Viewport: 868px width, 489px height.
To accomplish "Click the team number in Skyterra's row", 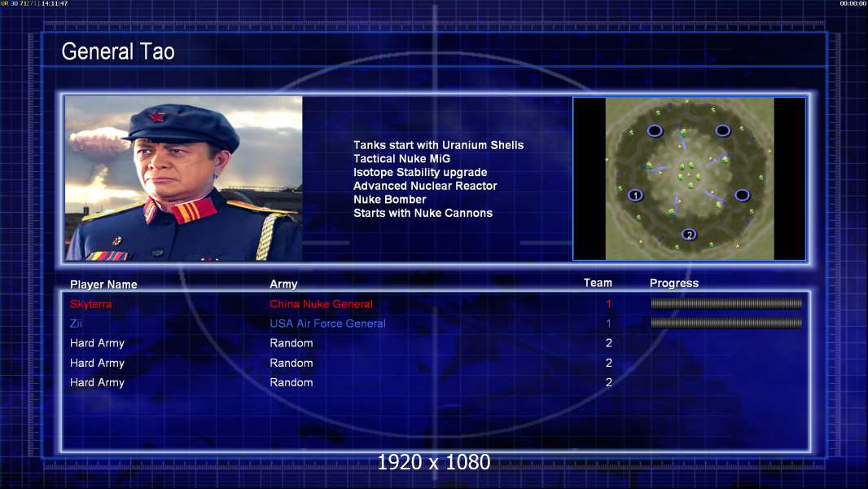I will [608, 304].
